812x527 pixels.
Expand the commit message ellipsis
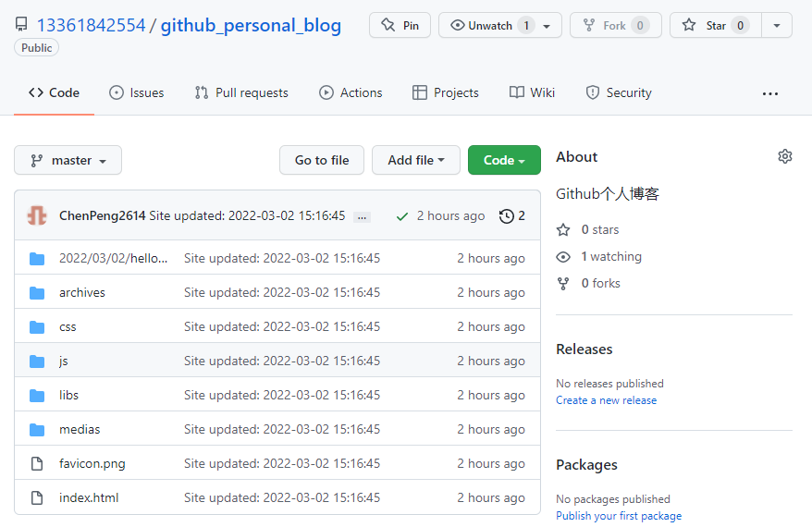(362, 217)
